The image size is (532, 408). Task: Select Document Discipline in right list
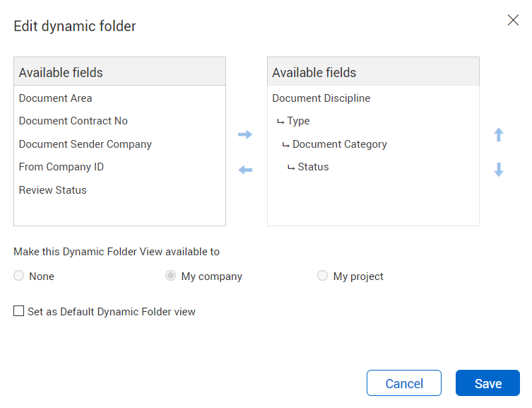[x=373, y=98]
